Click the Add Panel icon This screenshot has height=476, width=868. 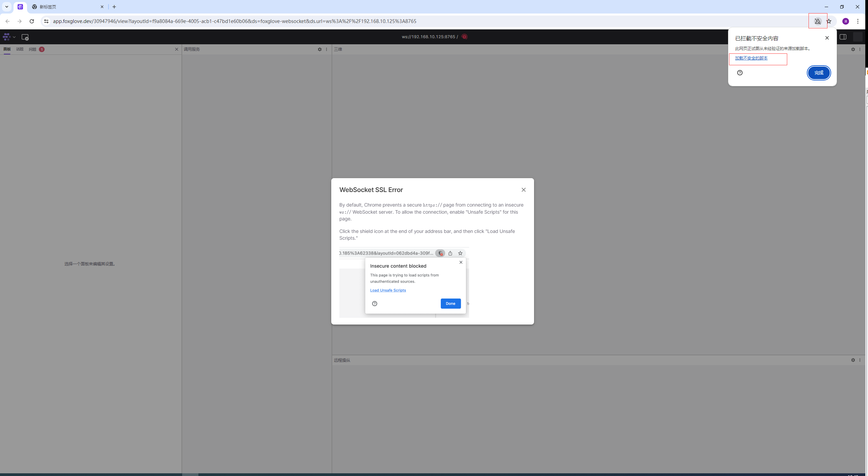tap(25, 37)
